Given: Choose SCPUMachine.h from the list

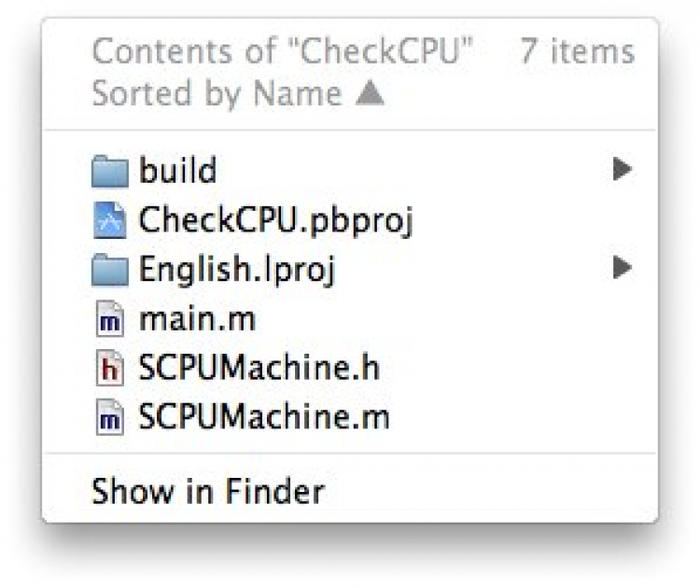Looking at the screenshot, I should [259, 369].
